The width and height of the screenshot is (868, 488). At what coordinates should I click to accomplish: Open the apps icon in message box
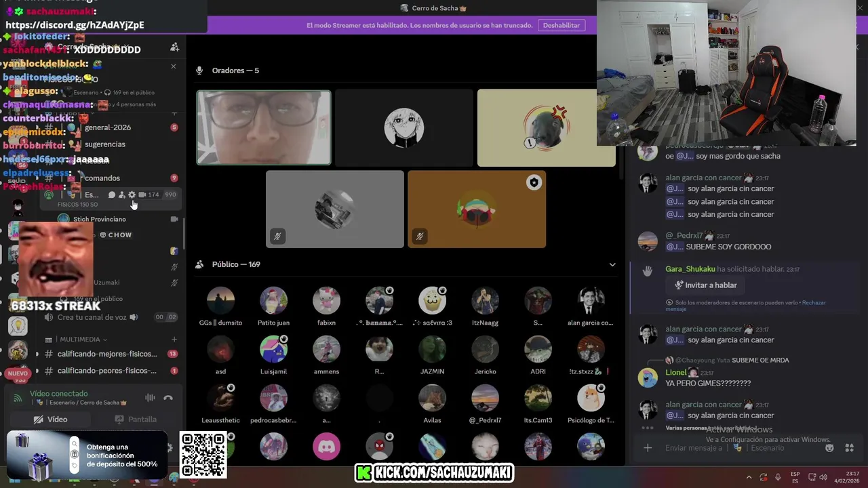coord(849,448)
